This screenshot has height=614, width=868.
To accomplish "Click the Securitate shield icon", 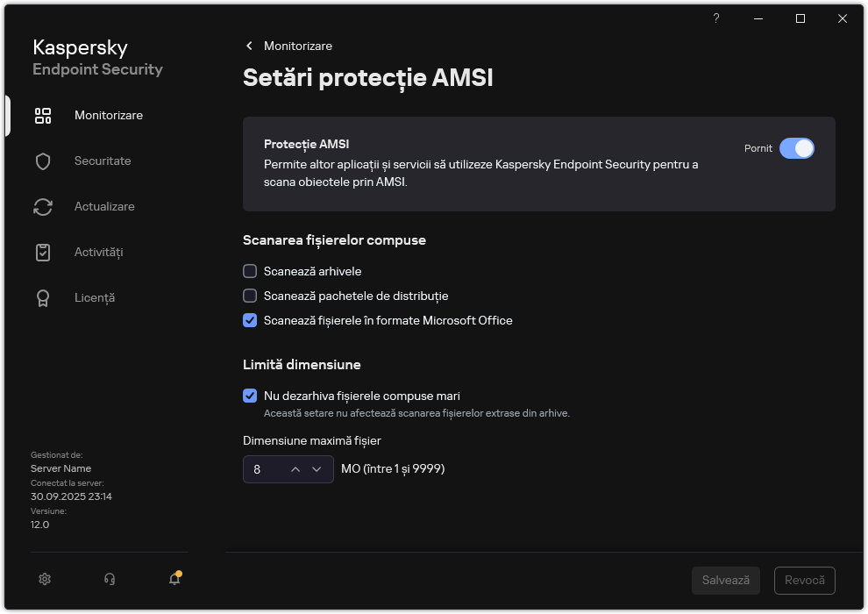I will click(43, 161).
